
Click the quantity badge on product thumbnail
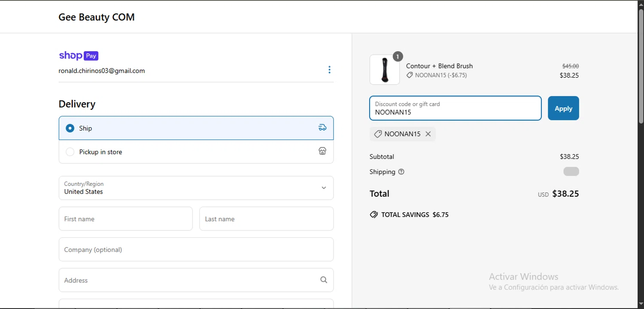398,56
